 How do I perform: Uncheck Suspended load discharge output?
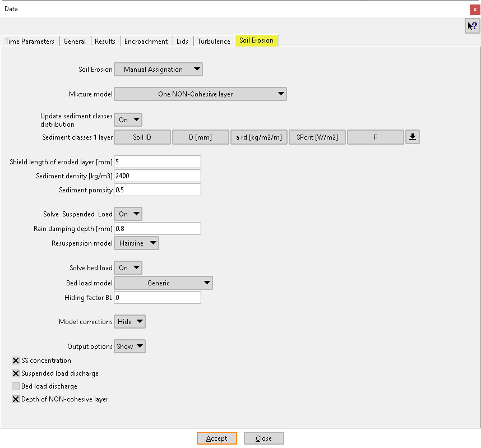[16, 373]
